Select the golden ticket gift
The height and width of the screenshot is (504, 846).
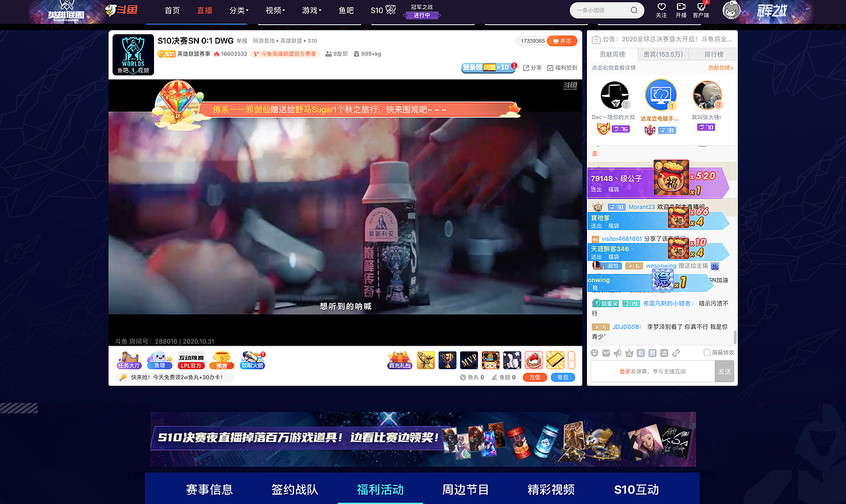(555, 360)
